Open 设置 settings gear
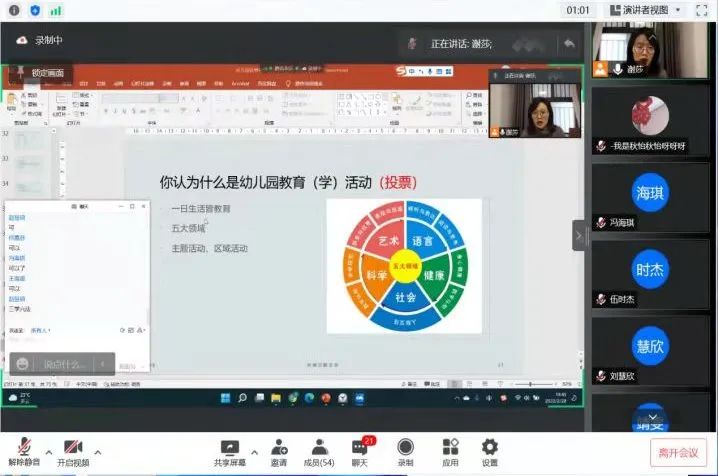 [x=490, y=449]
